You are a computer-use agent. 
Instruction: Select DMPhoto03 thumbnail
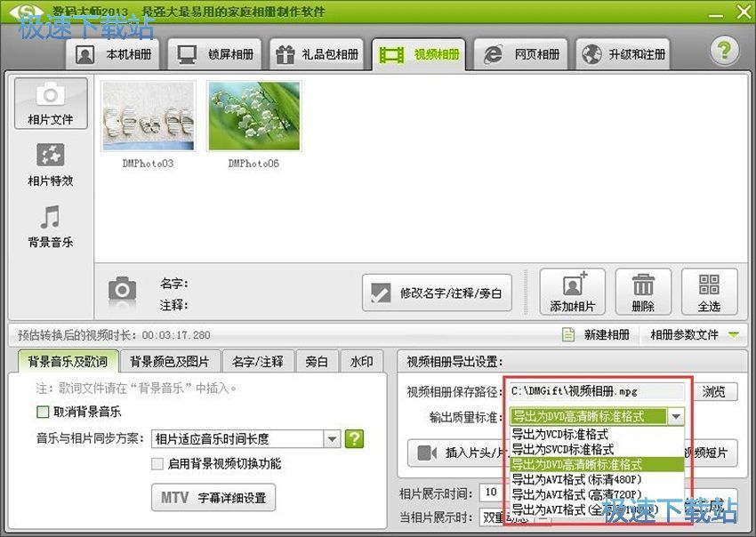click(x=148, y=116)
